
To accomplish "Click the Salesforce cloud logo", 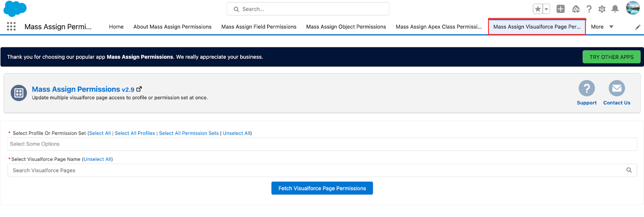I will (15, 9).
